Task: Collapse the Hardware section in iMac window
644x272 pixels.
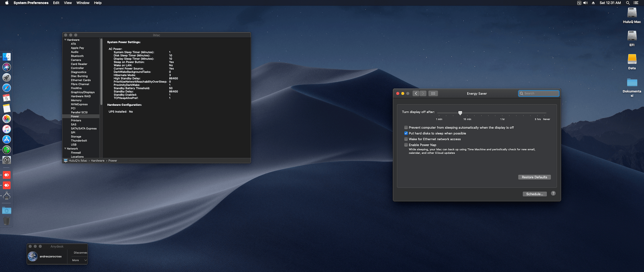Action: [x=65, y=40]
